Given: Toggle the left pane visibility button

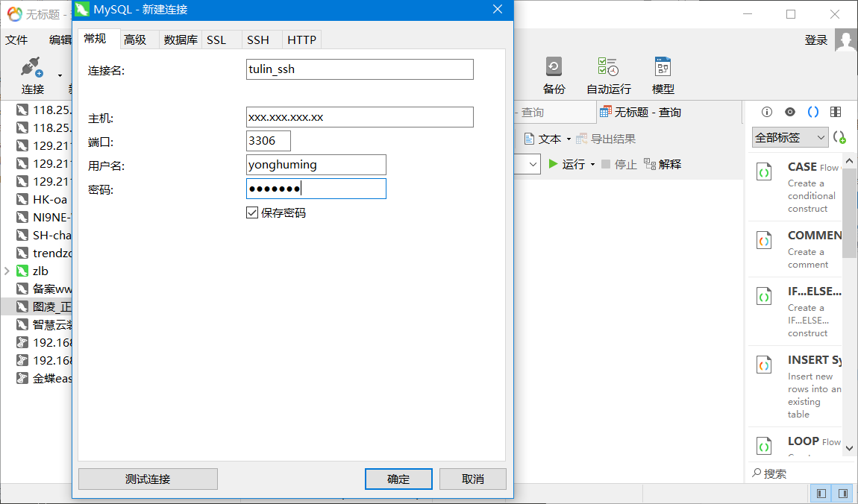Looking at the screenshot, I should pos(821,494).
